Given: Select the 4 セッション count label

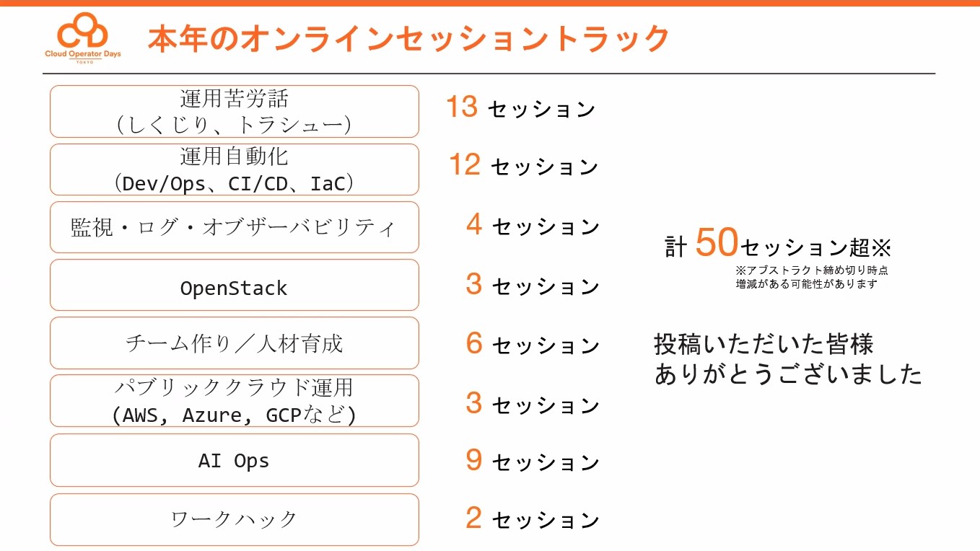Looking at the screenshot, I should (x=533, y=226).
